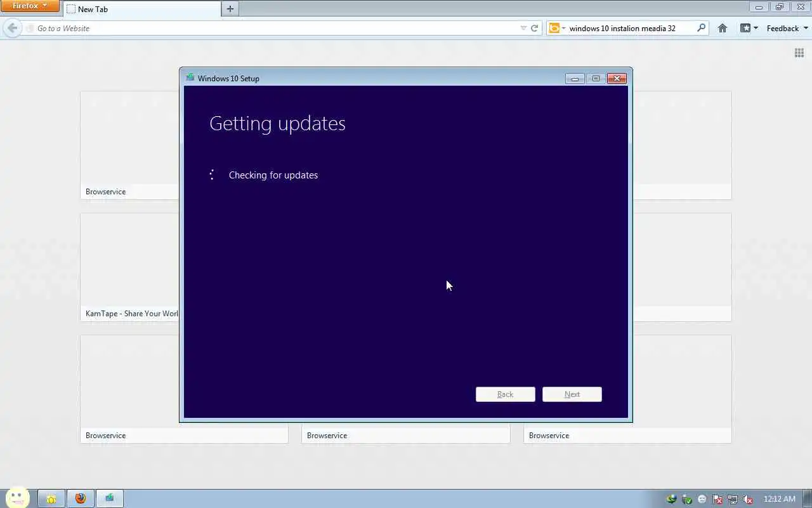Click the Back button in setup
Image resolution: width=812 pixels, height=508 pixels.
(506, 394)
